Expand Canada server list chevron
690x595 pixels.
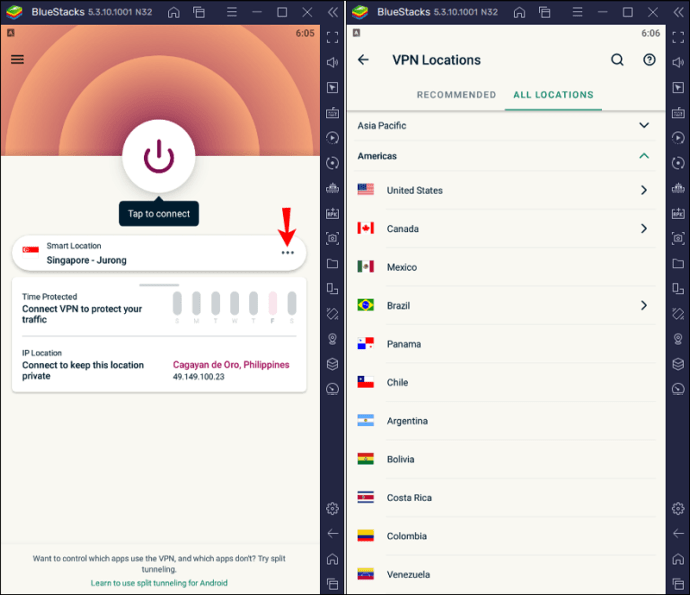[644, 228]
